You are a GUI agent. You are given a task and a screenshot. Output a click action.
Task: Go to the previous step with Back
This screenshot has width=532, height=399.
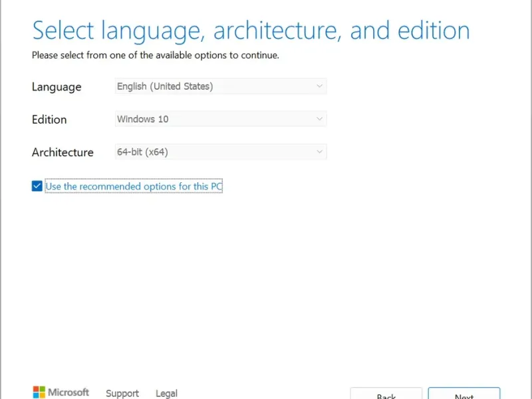386,394
